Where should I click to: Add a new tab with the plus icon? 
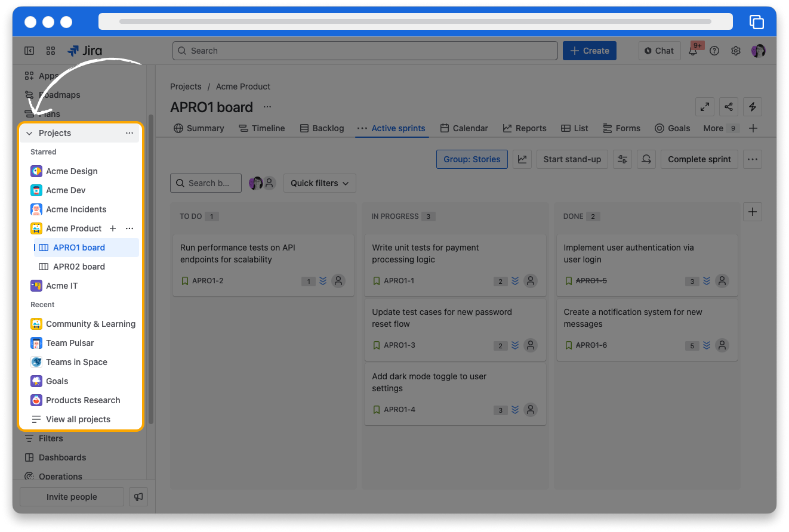coord(753,128)
